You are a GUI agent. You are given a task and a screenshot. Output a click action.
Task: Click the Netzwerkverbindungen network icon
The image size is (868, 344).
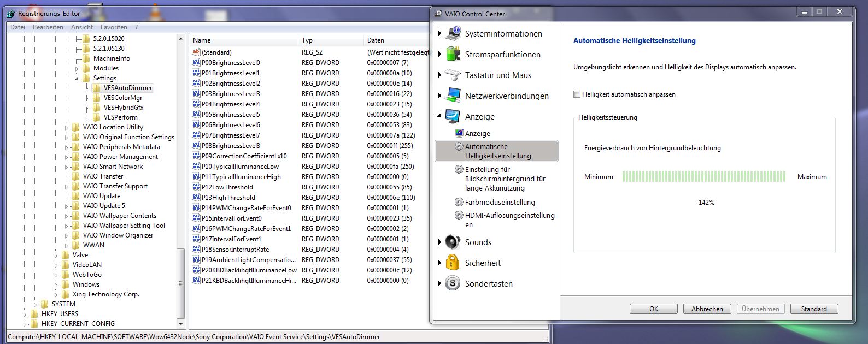coord(453,96)
